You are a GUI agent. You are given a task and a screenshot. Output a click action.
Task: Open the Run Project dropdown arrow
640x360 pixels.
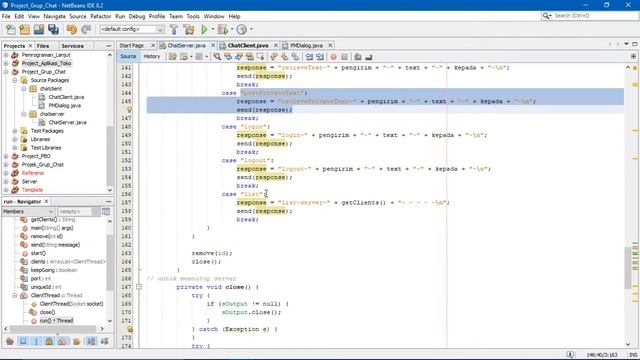tap(212, 29)
